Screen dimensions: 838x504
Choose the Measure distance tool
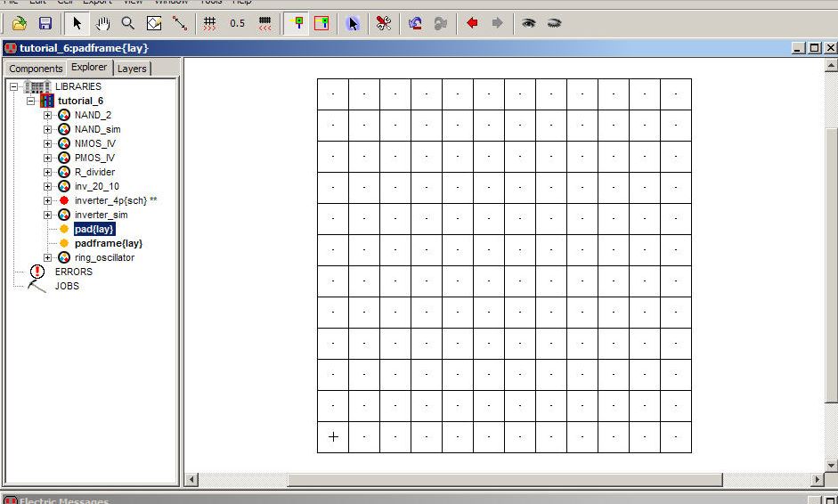tap(180, 23)
